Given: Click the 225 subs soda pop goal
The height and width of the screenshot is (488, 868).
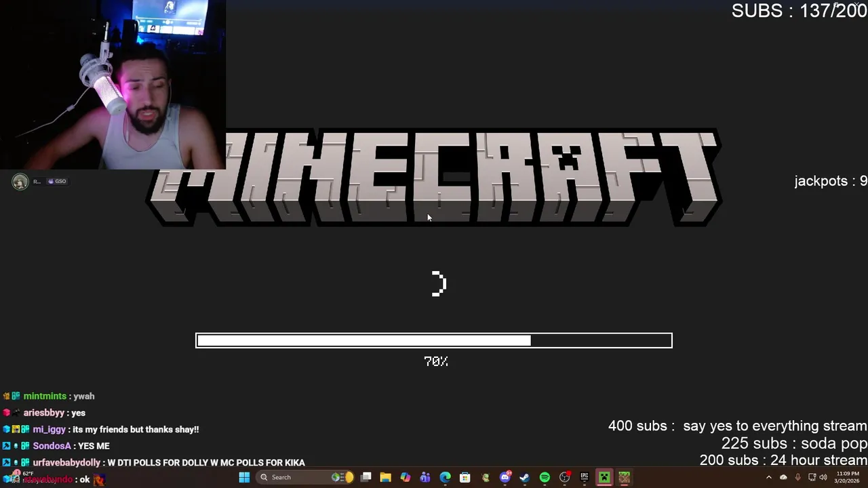Looking at the screenshot, I should pos(794,443).
